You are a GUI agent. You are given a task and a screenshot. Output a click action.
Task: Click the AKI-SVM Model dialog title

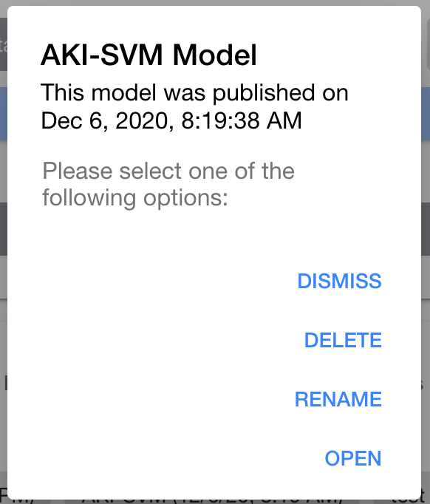[149, 55]
